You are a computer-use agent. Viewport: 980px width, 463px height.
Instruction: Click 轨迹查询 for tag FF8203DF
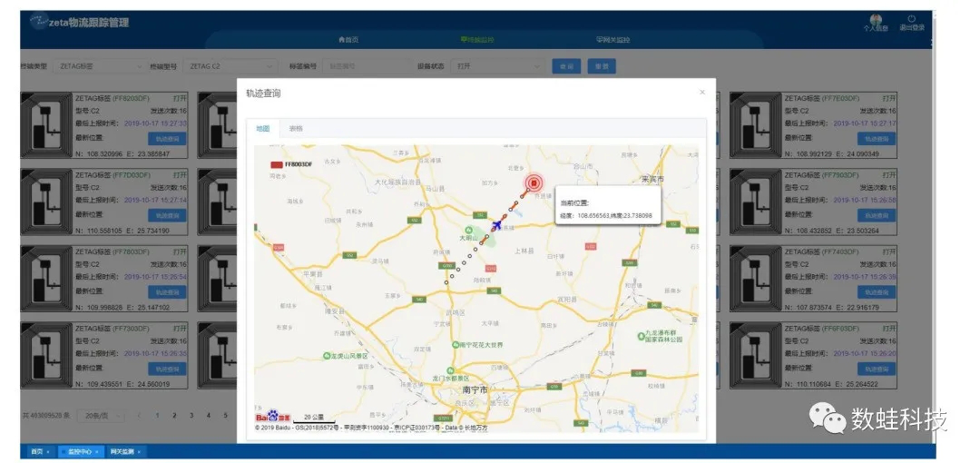click(167, 138)
